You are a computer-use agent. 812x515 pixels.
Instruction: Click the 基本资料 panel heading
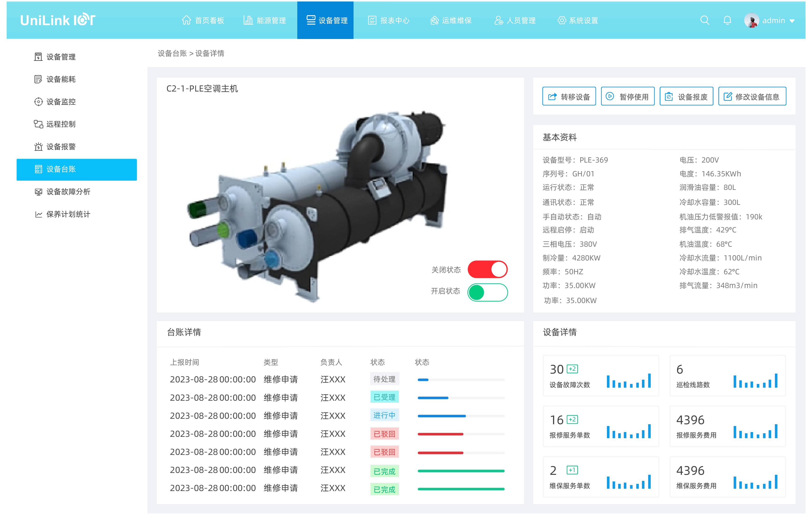coord(560,137)
